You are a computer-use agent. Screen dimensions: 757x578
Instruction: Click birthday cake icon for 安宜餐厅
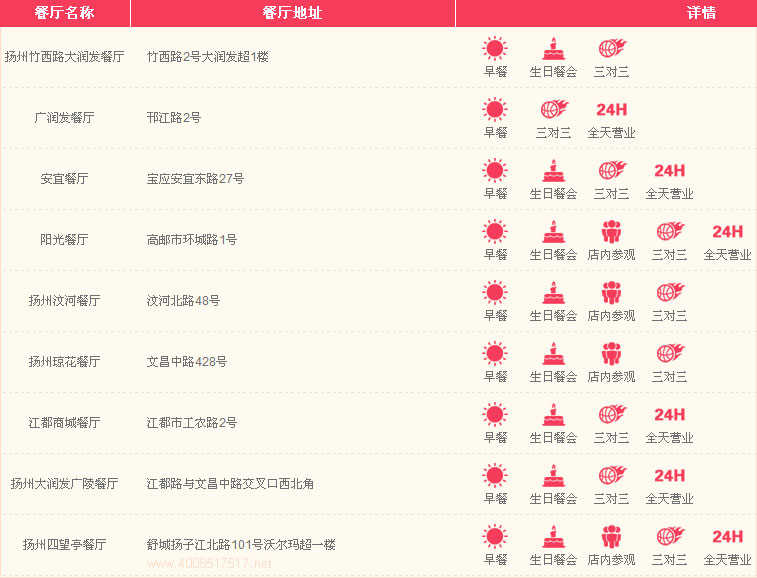pos(553,170)
